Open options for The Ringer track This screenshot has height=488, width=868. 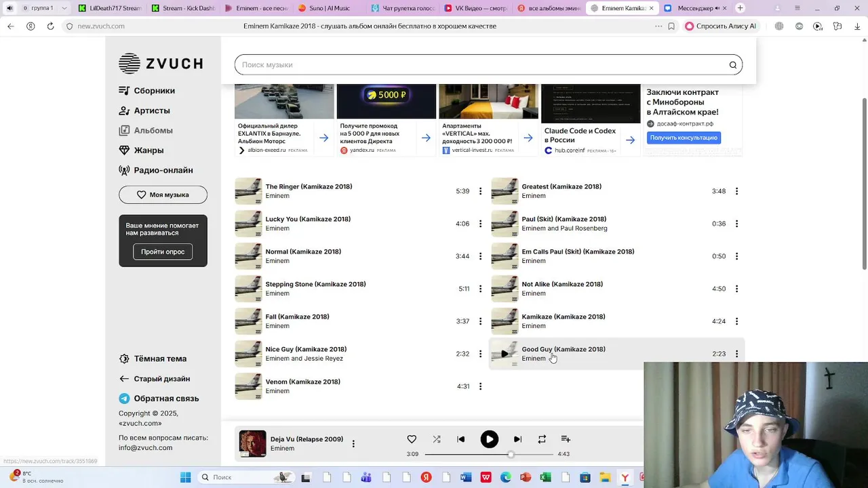pyautogui.click(x=480, y=191)
